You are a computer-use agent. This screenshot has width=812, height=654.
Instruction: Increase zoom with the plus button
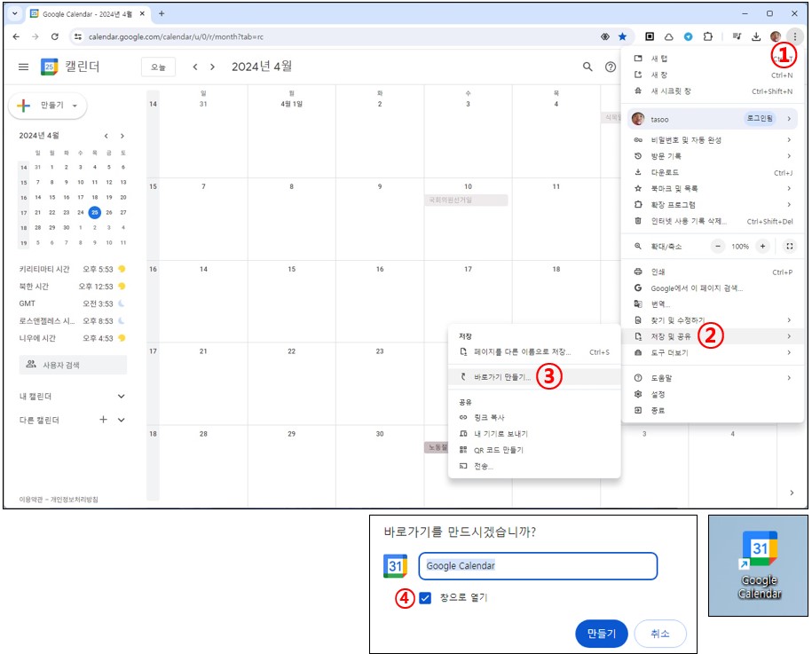(762, 246)
